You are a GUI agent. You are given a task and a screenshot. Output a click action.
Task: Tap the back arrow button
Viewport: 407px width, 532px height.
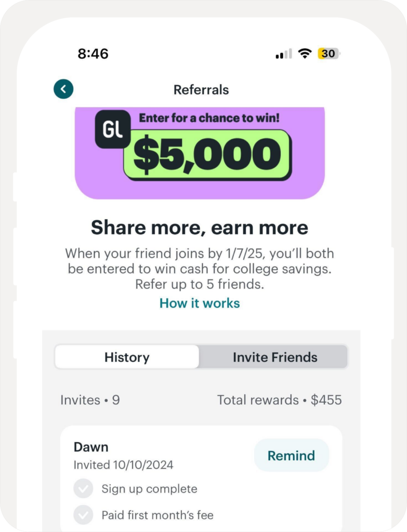point(63,89)
